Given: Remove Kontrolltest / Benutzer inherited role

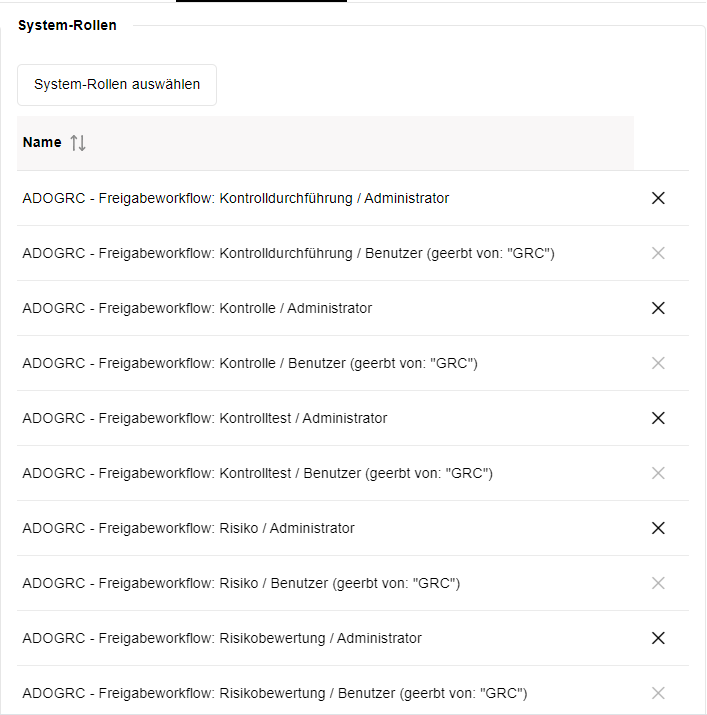Looking at the screenshot, I should point(658,473).
